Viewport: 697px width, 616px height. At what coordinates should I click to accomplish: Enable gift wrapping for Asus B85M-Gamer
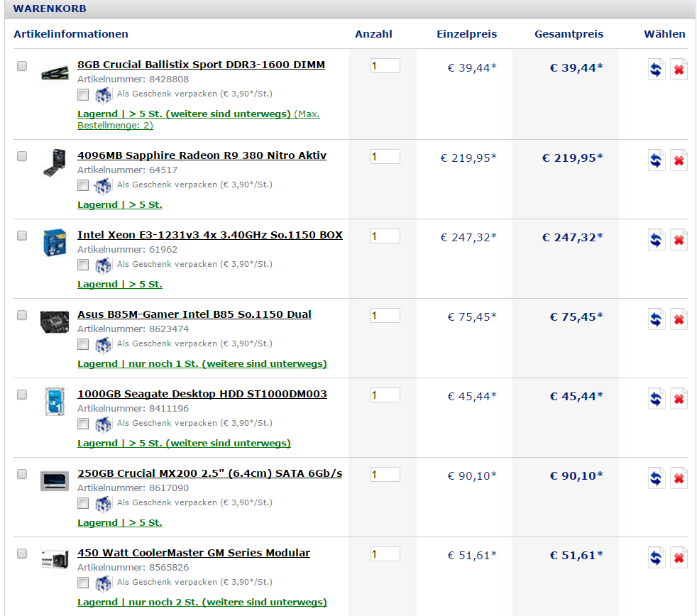83,344
